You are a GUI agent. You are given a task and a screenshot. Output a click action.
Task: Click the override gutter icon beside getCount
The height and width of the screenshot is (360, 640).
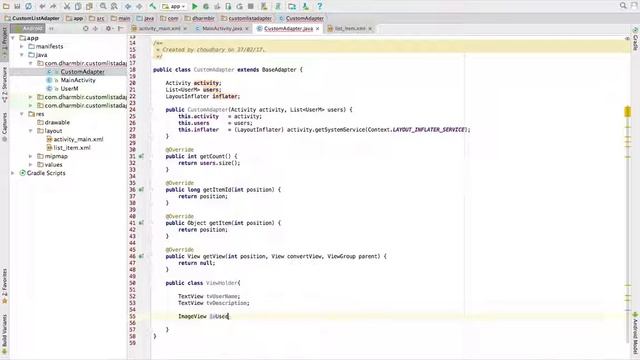click(x=141, y=156)
